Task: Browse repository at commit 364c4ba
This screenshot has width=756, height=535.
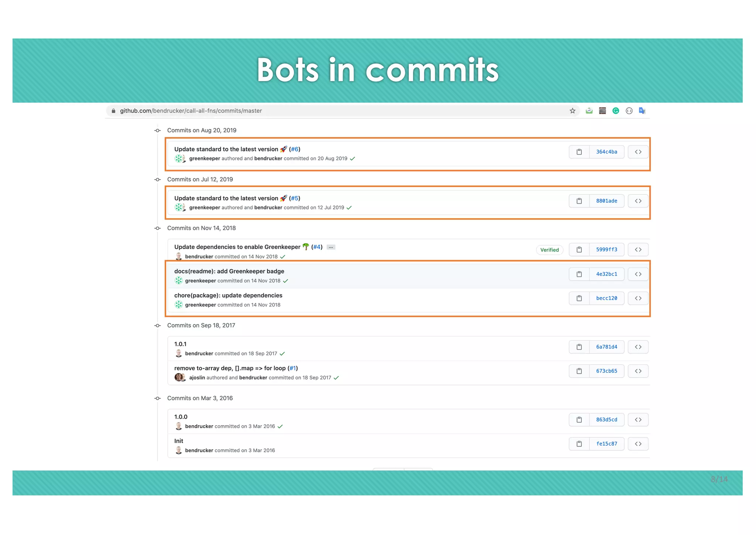Action: tap(638, 152)
